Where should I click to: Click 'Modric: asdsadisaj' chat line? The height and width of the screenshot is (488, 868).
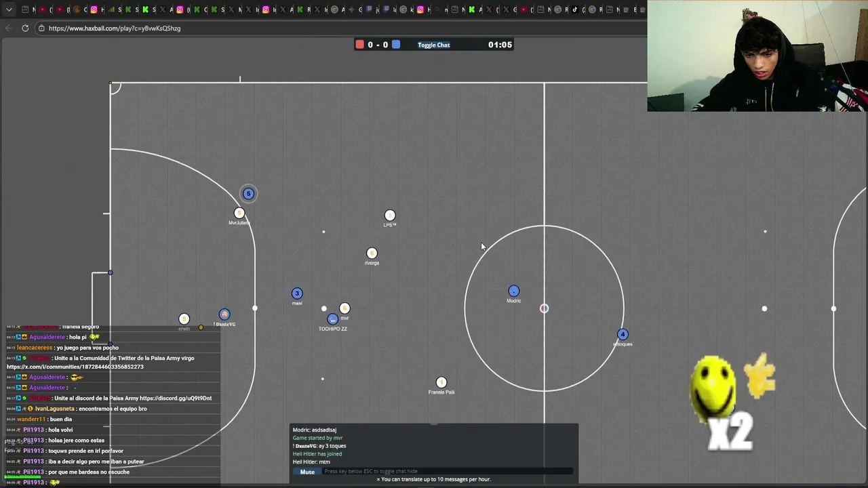click(314, 430)
